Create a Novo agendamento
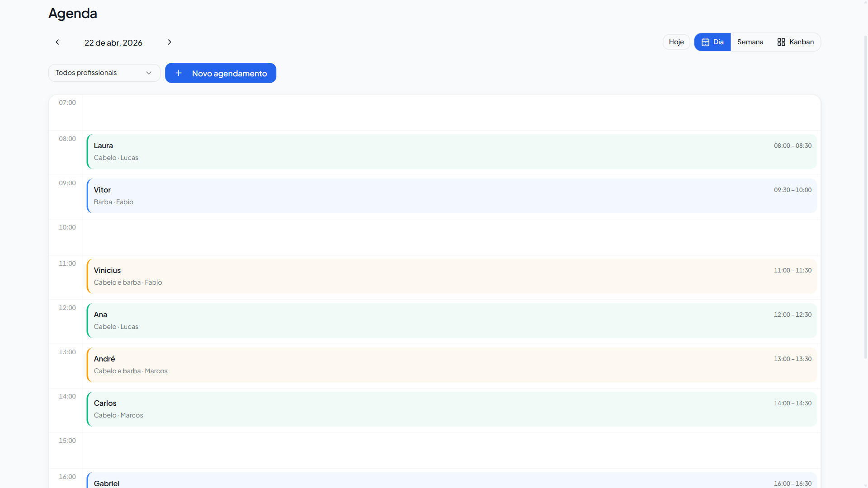This screenshot has width=868, height=488. click(221, 73)
